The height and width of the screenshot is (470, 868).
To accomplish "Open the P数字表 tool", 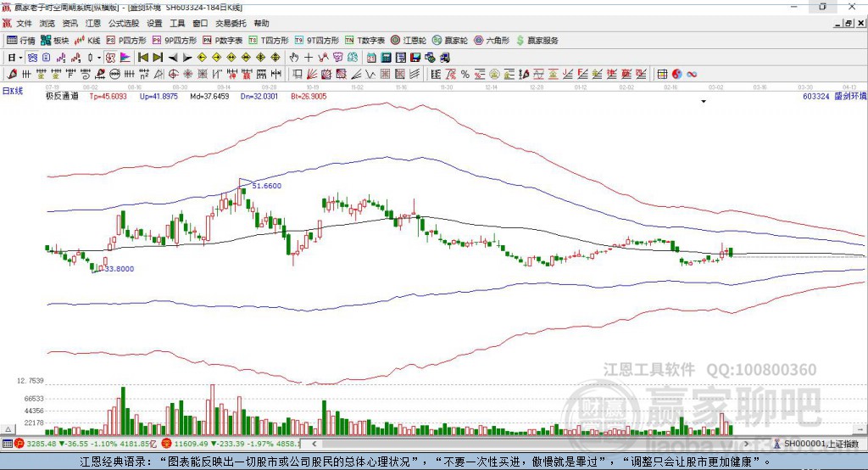I will (223, 41).
